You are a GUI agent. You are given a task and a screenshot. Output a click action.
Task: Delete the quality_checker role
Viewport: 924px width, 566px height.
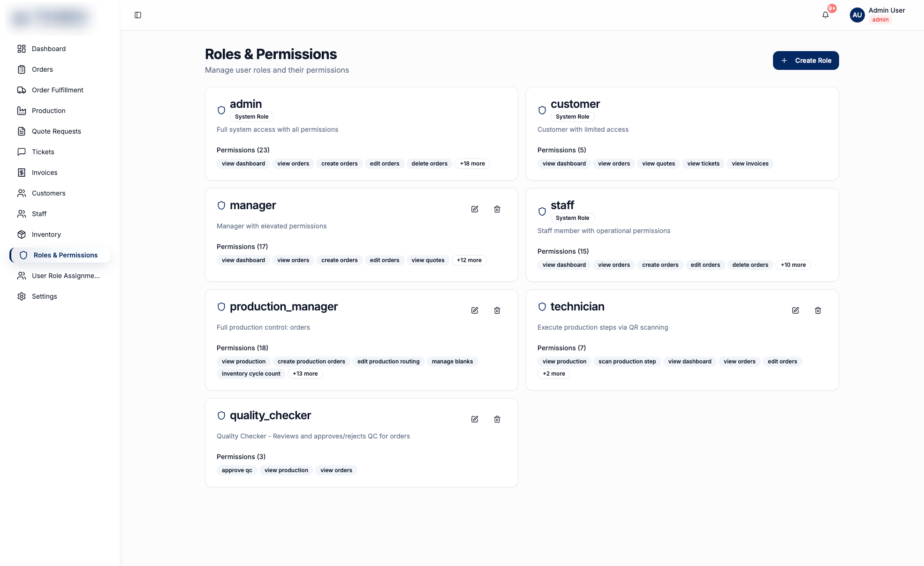(x=497, y=419)
